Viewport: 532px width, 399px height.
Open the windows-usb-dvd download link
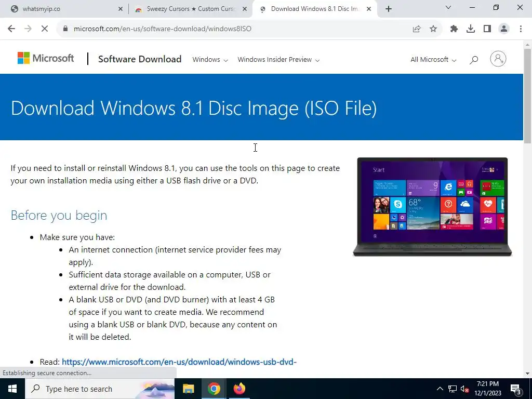pos(179,362)
